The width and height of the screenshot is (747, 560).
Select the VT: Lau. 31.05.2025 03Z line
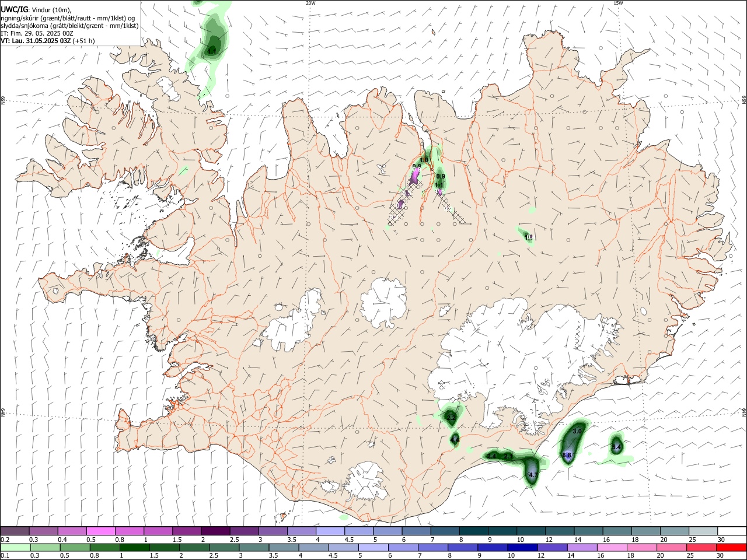[36, 41]
